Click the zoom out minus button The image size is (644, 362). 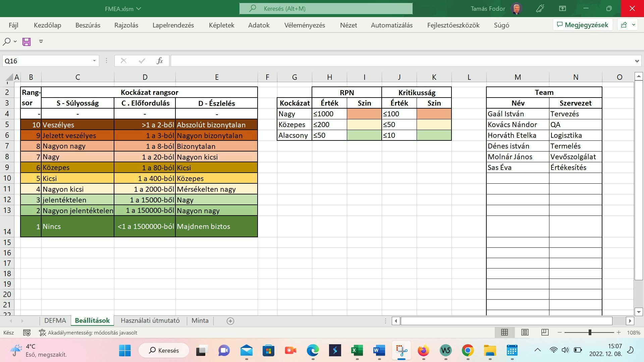pos(559,333)
